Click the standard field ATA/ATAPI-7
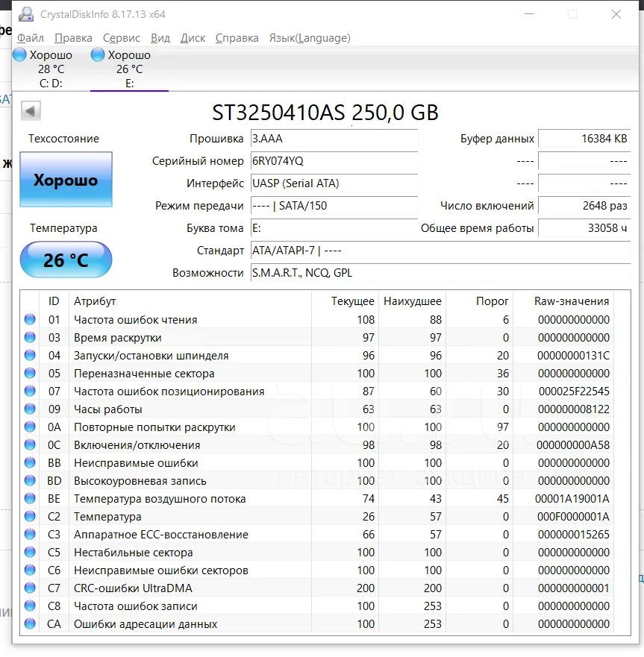This screenshot has width=644, height=657. [441, 251]
